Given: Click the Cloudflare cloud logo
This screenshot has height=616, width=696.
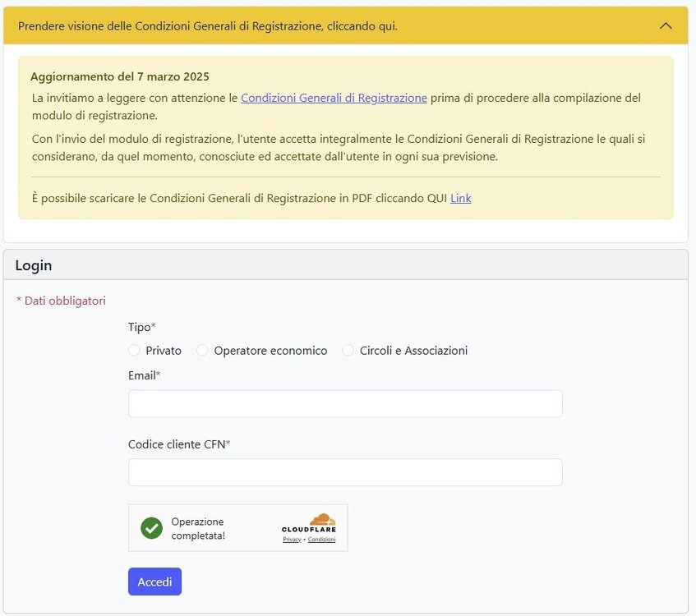Looking at the screenshot, I should pyautogui.click(x=322, y=519).
